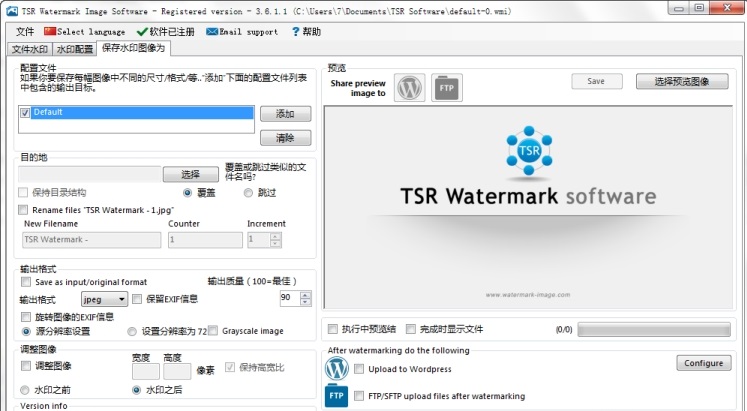Select the Default profile row
This screenshot has height=411, width=747.
(142, 112)
